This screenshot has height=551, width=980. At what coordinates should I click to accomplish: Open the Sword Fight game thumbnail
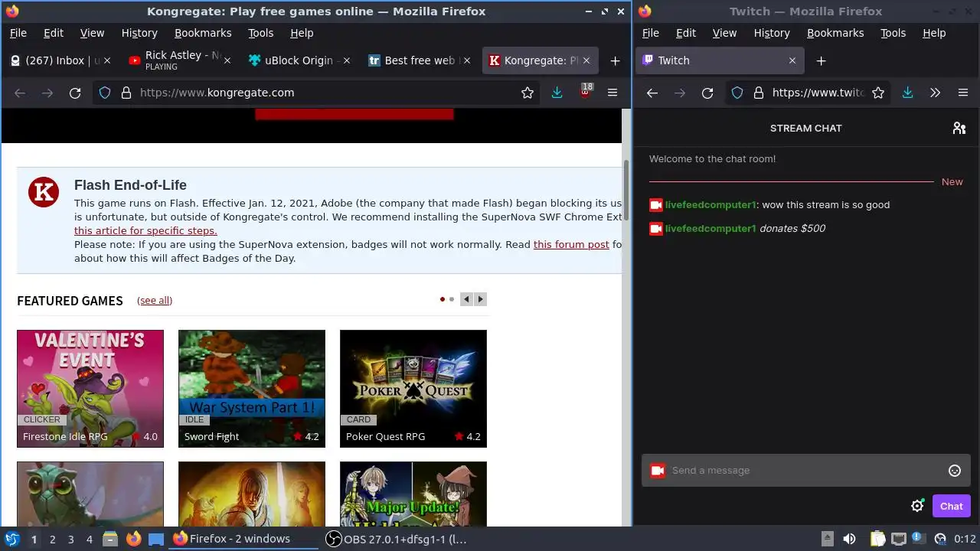click(252, 389)
